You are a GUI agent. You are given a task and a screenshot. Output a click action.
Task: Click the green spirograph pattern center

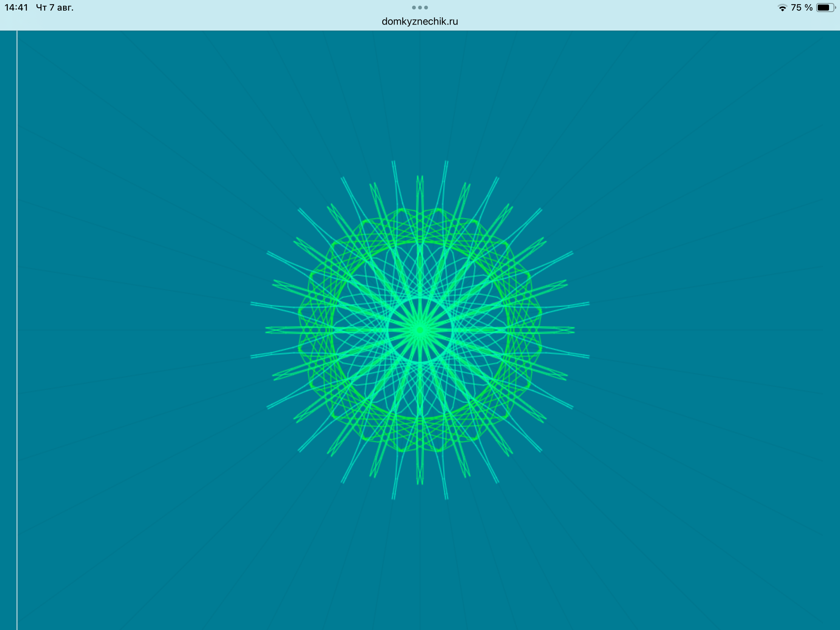click(x=420, y=330)
